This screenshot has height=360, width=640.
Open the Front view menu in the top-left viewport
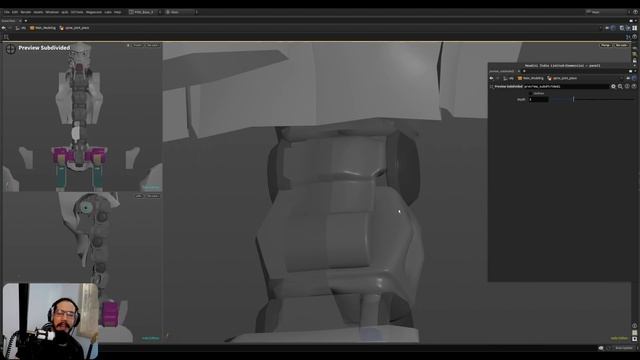click(137, 45)
